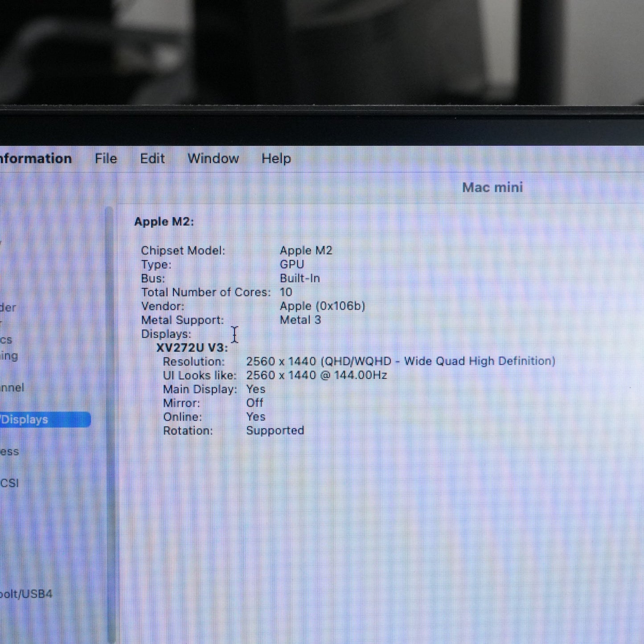The width and height of the screenshot is (644, 644).
Task: Click the Vendor: label
Action: (163, 306)
